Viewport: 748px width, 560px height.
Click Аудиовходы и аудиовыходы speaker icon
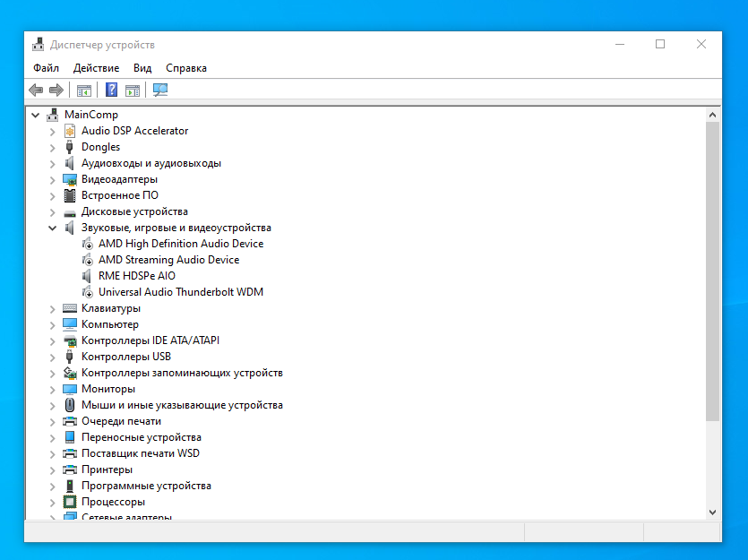click(x=70, y=163)
